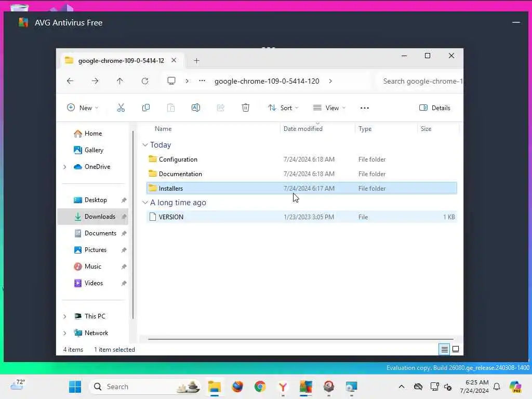Toggle the Details pane
The width and height of the screenshot is (532, 399).
pos(435,108)
